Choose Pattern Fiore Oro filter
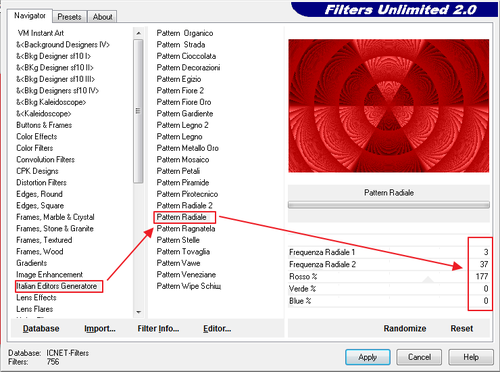The image size is (500, 372). [x=184, y=102]
